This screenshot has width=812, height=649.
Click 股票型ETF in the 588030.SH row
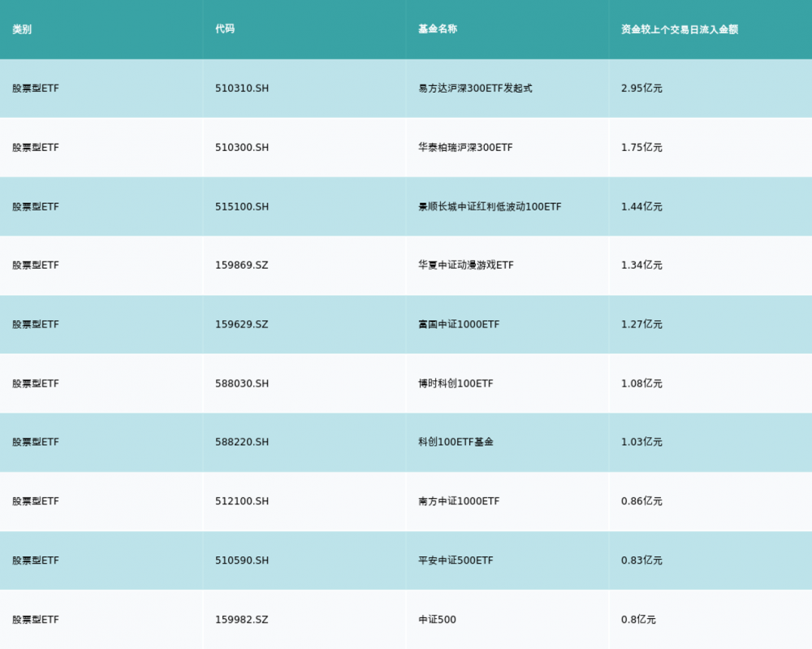coord(36,383)
